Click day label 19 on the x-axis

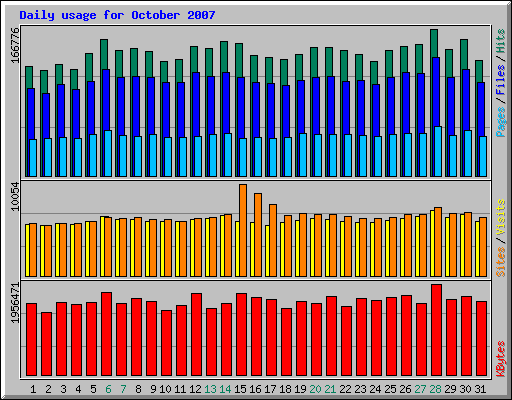tap(300, 389)
